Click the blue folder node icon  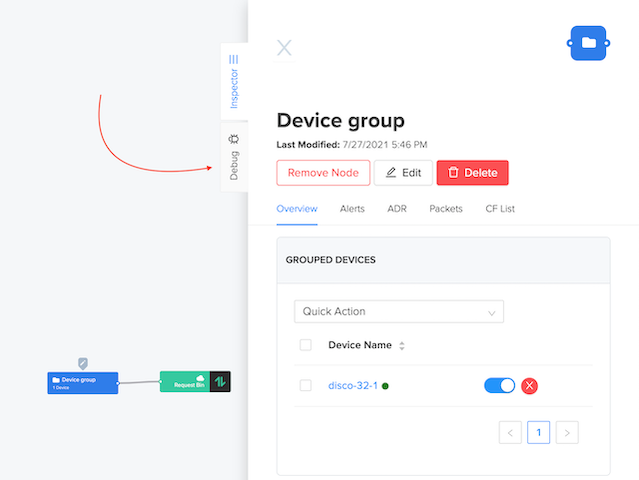coord(589,43)
